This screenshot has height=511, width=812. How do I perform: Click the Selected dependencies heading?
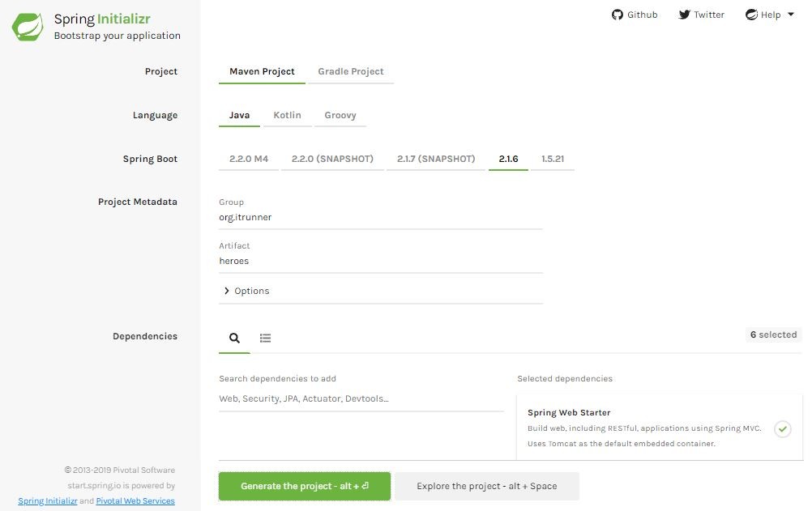pyautogui.click(x=565, y=378)
